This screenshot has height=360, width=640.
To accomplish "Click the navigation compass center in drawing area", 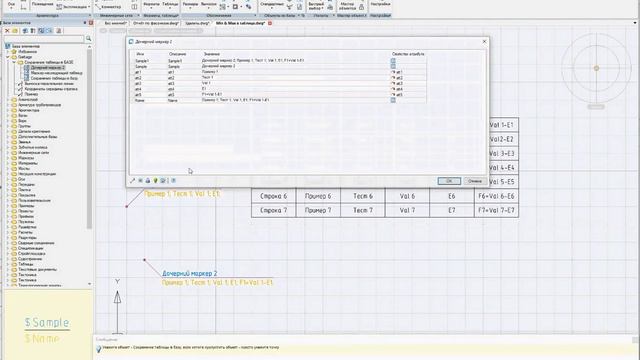I will pos(596,68).
